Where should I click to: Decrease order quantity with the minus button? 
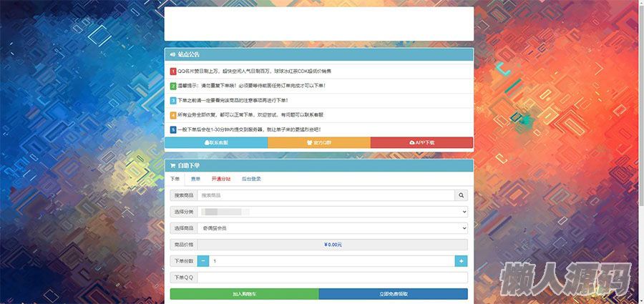pos(203,261)
